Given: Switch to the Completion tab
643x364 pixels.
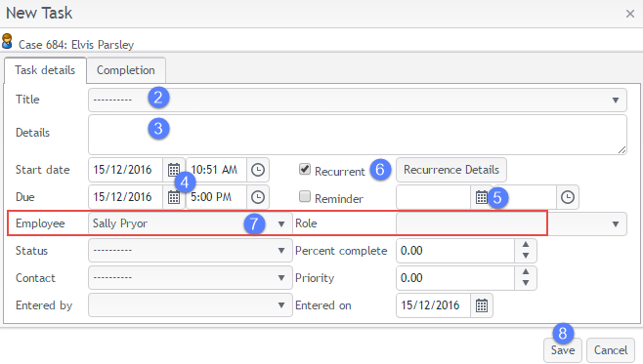Looking at the screenshot, I should pos(126,70).
